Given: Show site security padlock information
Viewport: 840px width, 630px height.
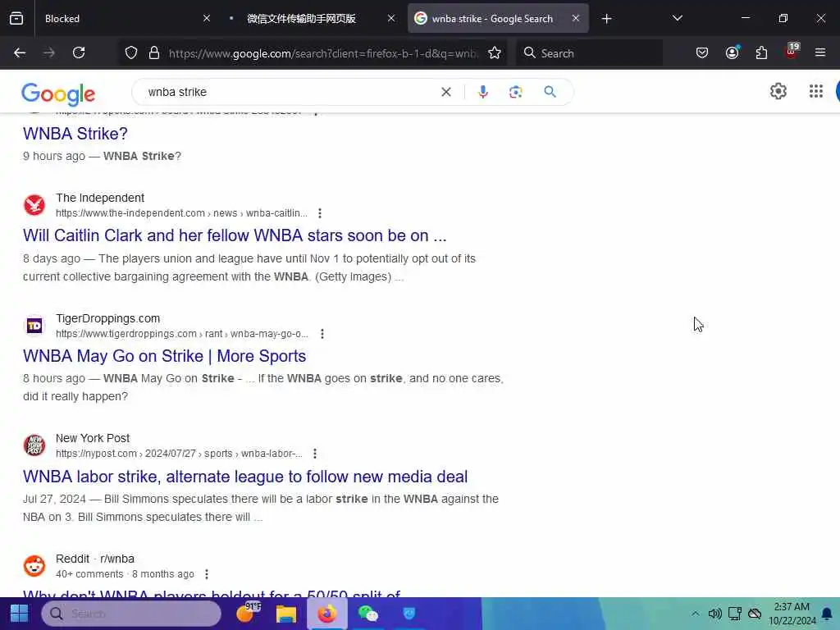Looking at the screenshot, I should pyautogui.click(x=154, y=52).
